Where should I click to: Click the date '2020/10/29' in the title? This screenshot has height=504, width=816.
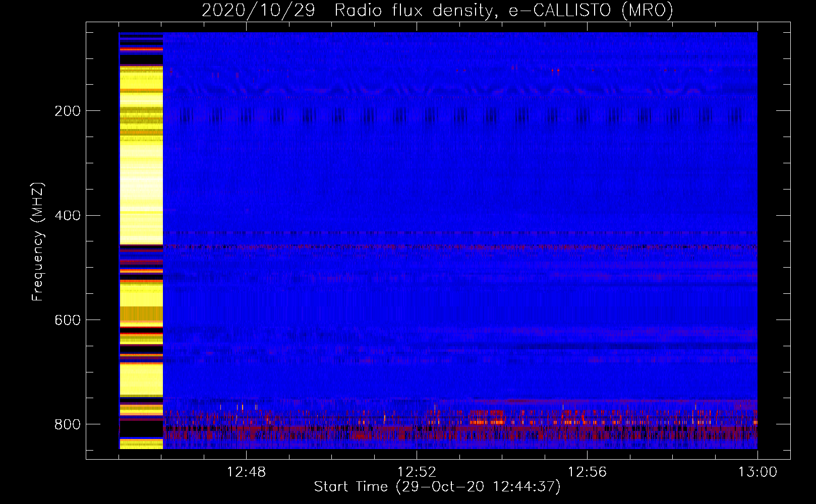(258, 10)
